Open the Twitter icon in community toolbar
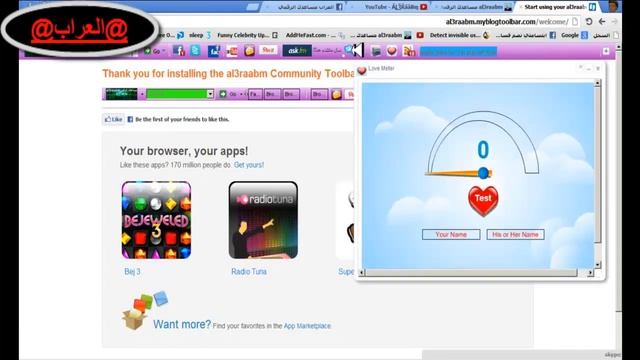Screen dimensions: 640x360 [196, 51]
